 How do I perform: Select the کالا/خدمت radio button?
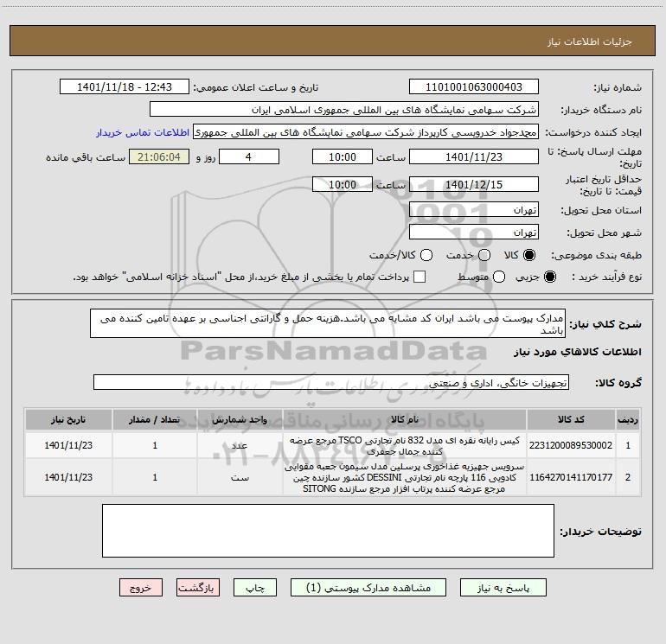pos(426,255)
